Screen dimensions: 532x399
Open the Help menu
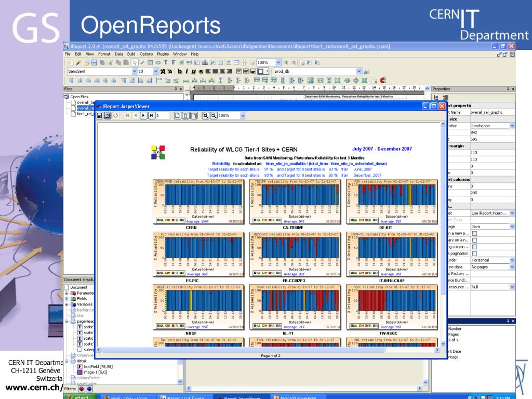195,54
